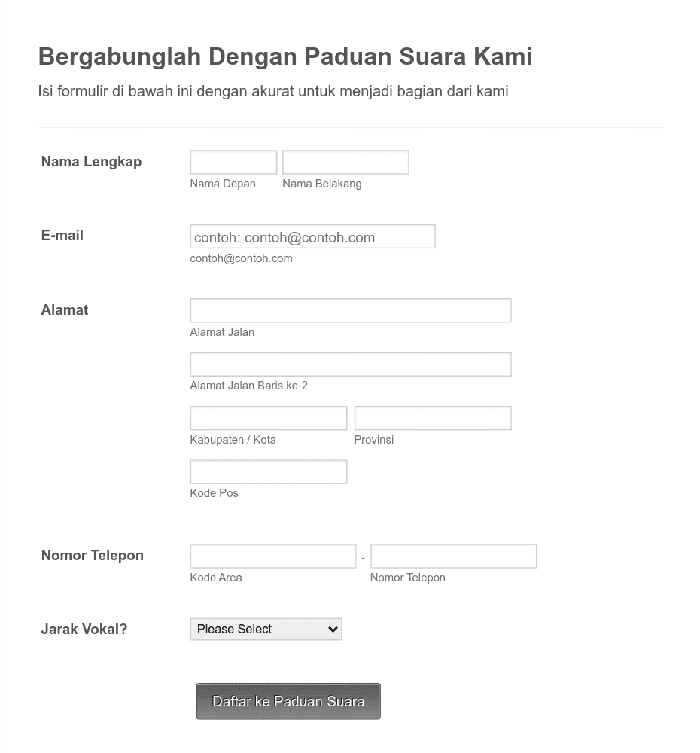The width and height of the screenshot is (700, 753).
Task: Click the Jarak Vokal? label
Action: point(84,629)
